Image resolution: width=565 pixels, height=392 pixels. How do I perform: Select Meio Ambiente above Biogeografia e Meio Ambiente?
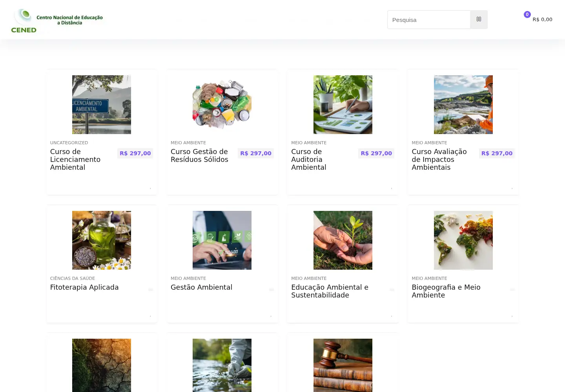coord(429,278)
